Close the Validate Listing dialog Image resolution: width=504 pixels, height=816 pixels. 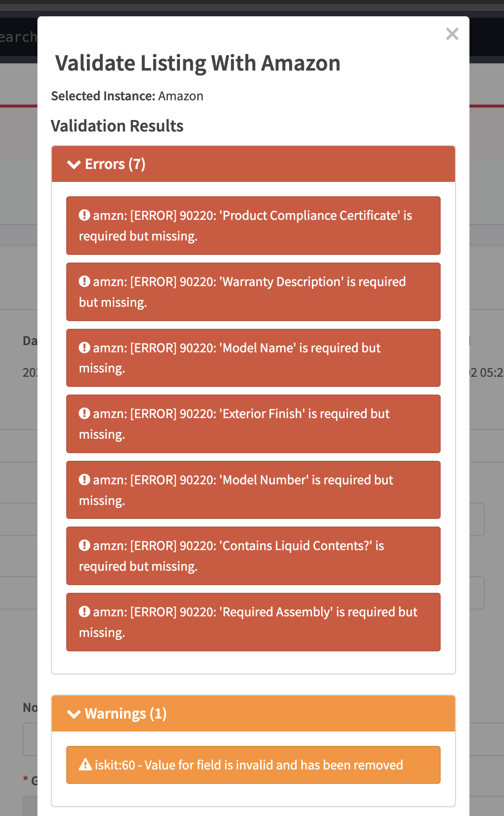(x=452, y=34)
